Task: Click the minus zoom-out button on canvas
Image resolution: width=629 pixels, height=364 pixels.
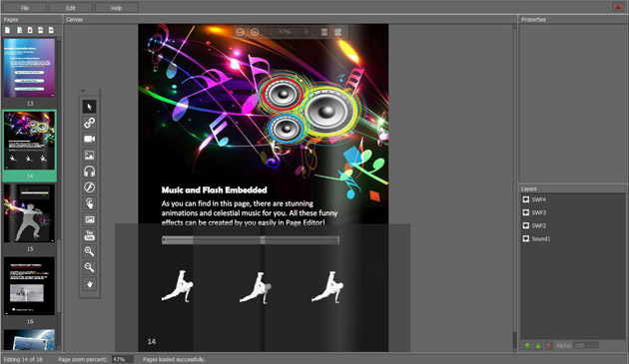Action: tap(240, 32)
